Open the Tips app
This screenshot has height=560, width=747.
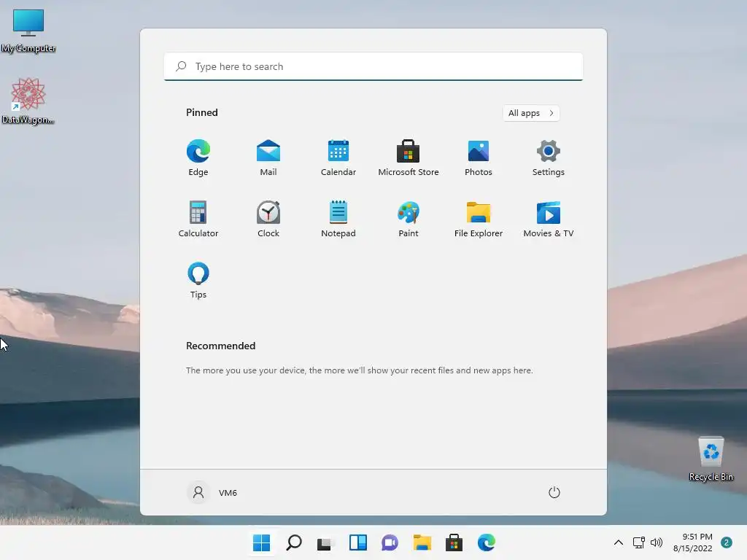[198, 281]
